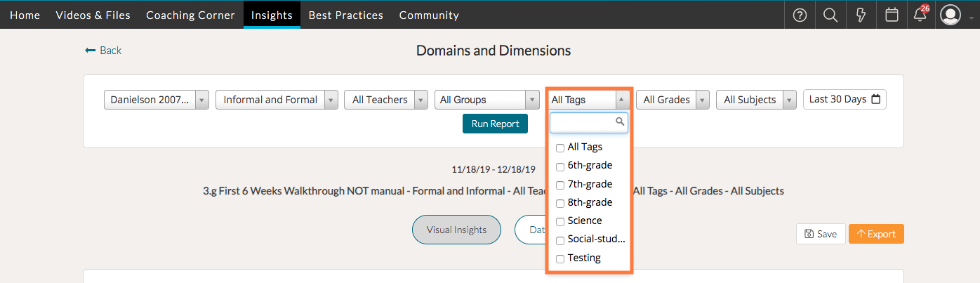Expand the Informal and Formal dropdown

click(277, 100)
